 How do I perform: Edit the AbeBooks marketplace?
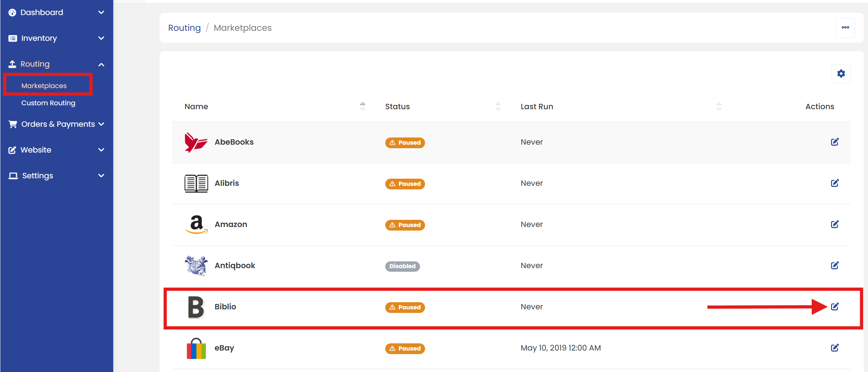[x=835, y=142]
